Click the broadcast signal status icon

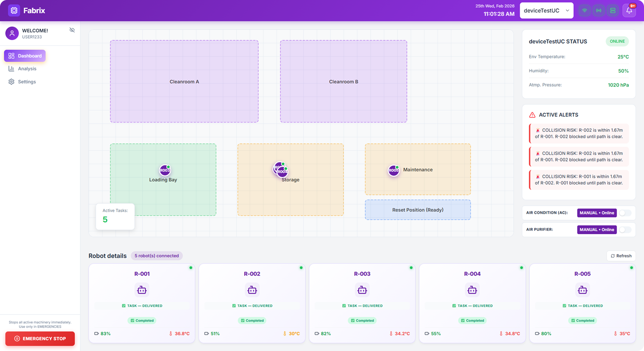[599, 10]
